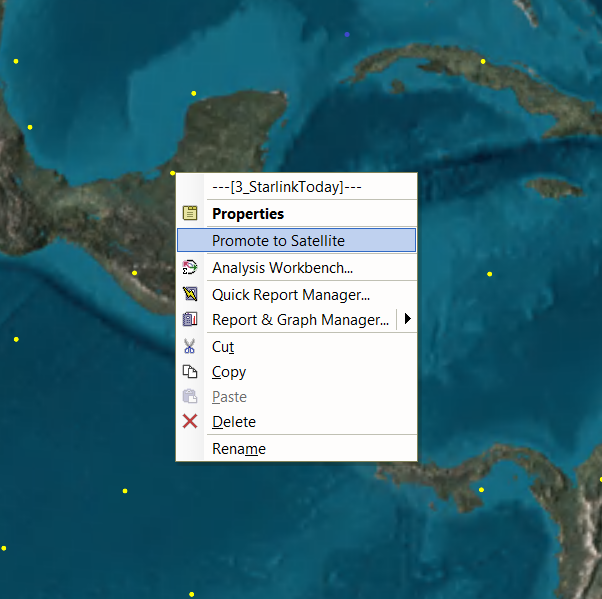This screenshot has width=602, height=599.
Task: Click the ---[3_StarlinkToday]--- header text
Action: [287, 187]
